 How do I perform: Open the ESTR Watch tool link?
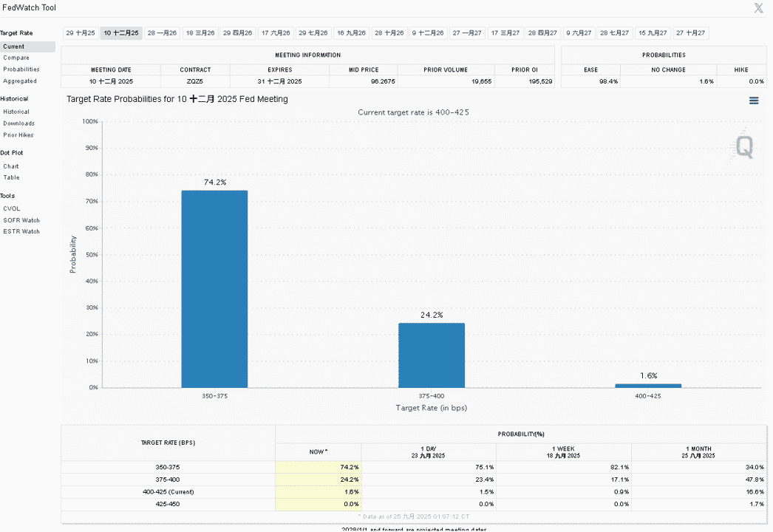[x=21, y=232]
